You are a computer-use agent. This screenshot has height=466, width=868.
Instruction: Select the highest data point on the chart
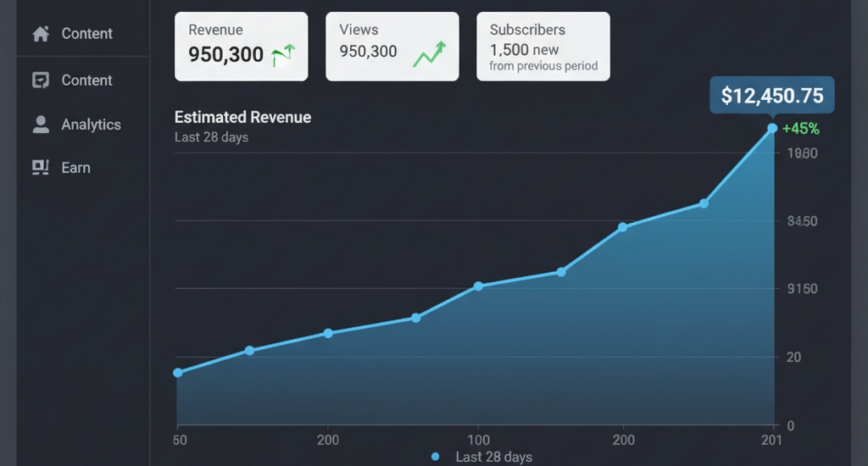pos(772,129)
